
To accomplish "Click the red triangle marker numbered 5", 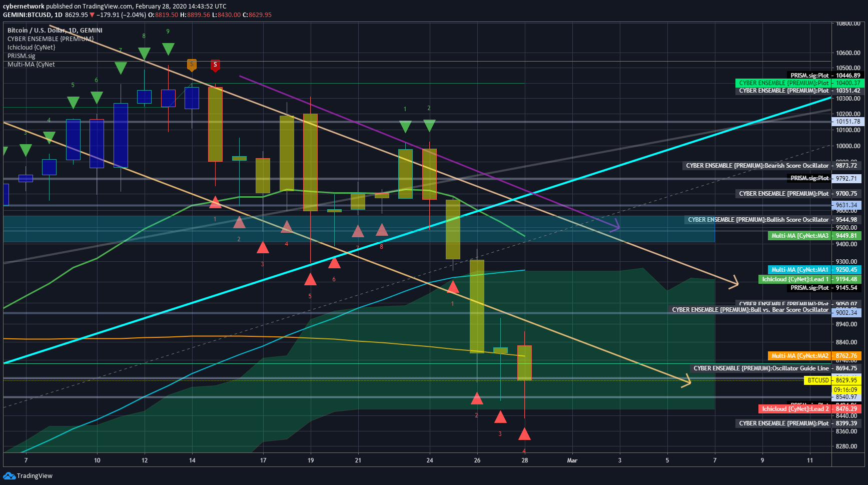I will pyautogui.click(x=310, y=279).
